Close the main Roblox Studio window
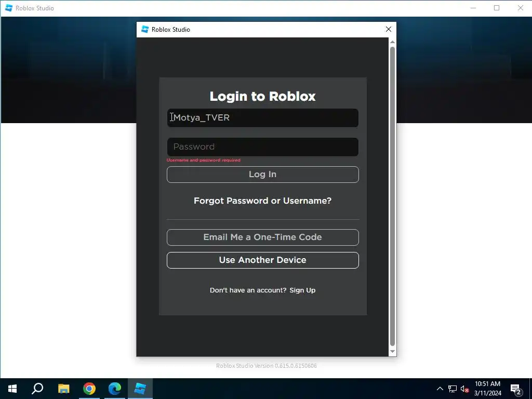The width and height of the screenshot is (532, 399). (x=521, y=8)
